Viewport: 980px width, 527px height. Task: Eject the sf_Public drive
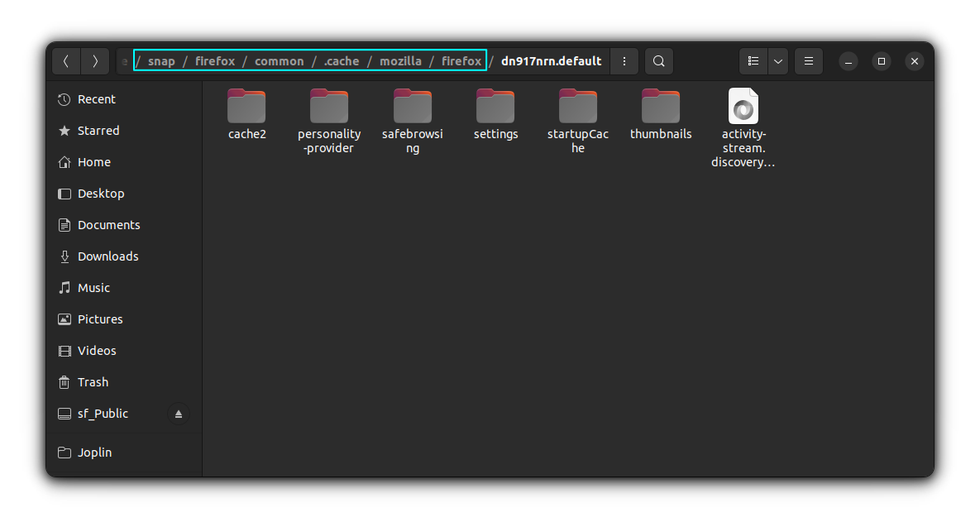tap(179, 413)
